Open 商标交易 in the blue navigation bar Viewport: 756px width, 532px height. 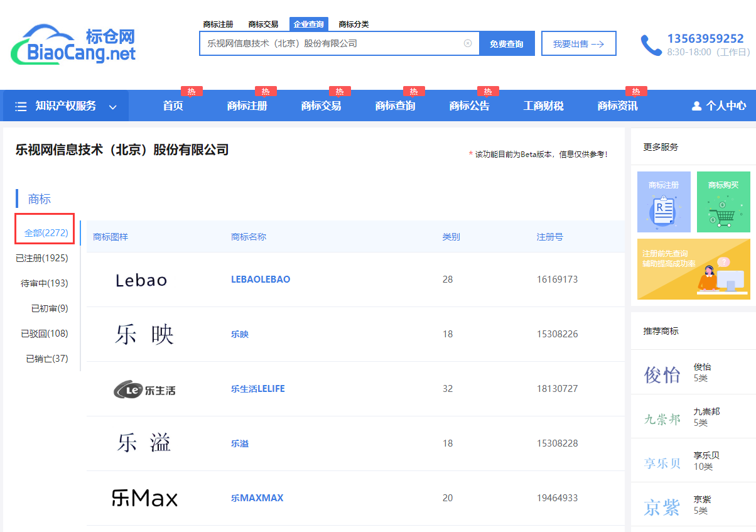(321, 106)
